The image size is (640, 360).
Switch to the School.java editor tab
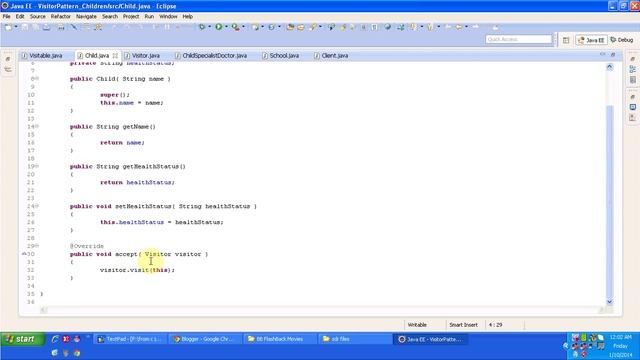click(x=281, y=56)
